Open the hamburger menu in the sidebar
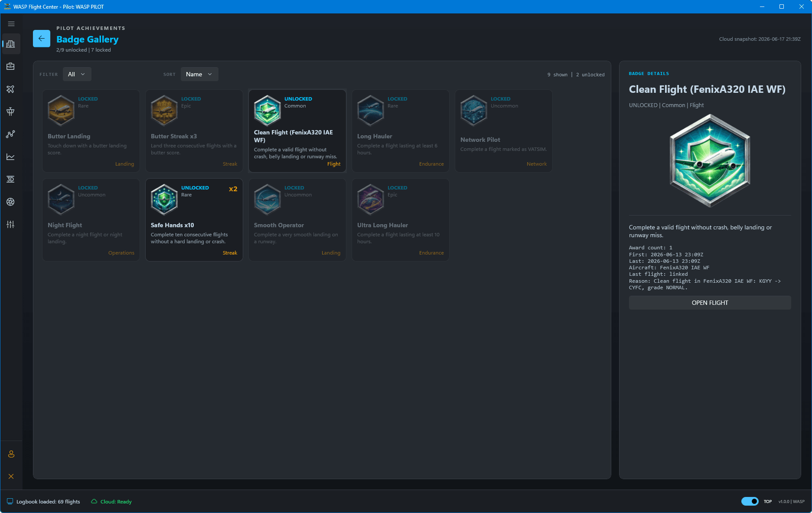This screenshot has height=513, width=812. point(11,24)
